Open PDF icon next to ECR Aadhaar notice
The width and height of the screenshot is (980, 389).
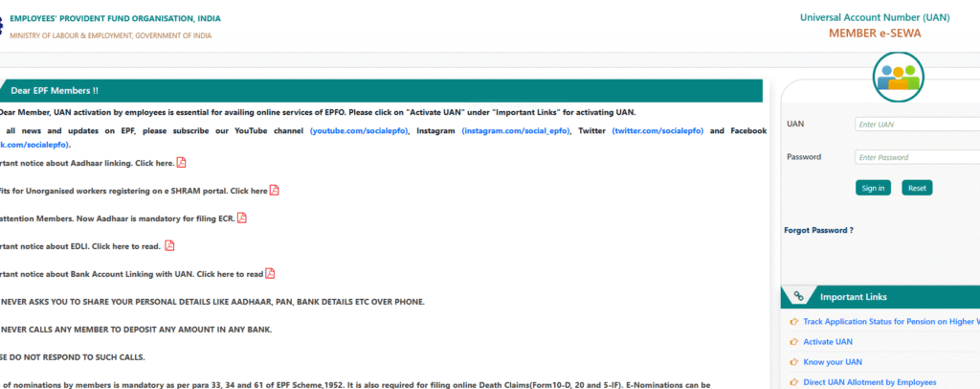(242, 218)
